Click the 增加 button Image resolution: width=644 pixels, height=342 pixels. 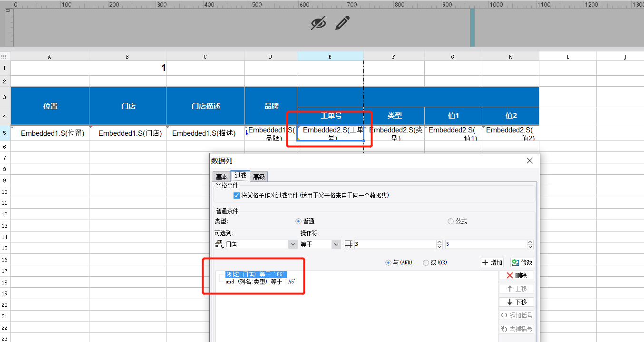pos(492,262)
